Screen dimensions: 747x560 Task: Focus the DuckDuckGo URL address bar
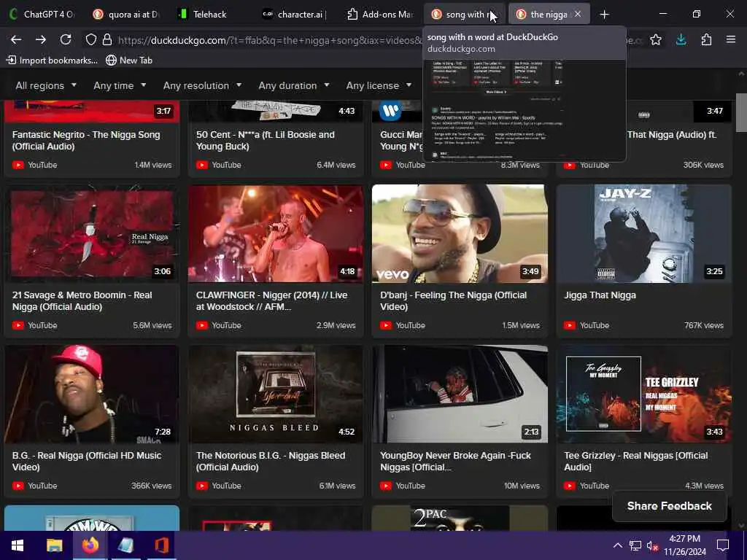(x=269, y=40)
